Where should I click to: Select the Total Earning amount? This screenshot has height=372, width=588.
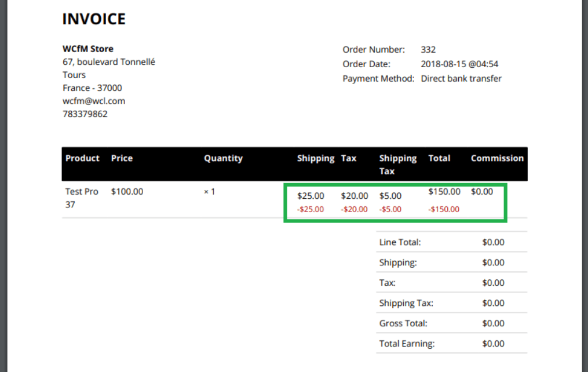(493, 343)
